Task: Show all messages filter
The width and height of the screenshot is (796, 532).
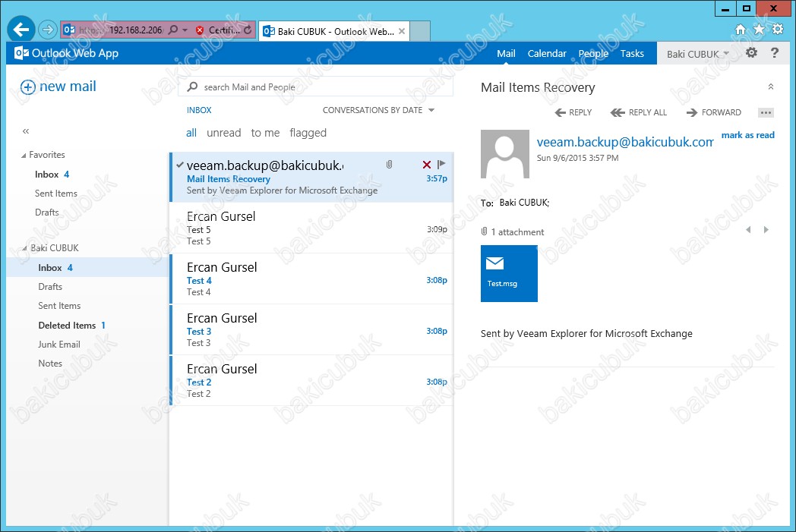Action: click(x=191, y=133)
